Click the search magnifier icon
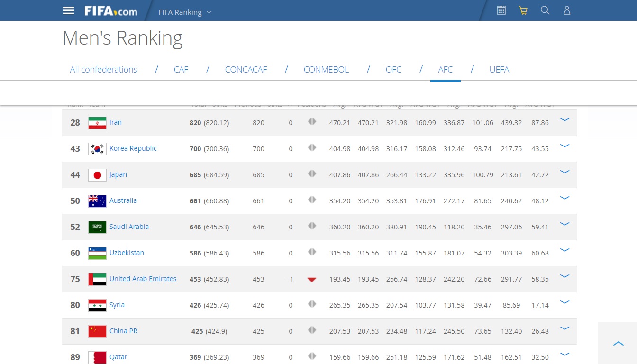This screenshot has width=637, height=364. tap(545, 10)
